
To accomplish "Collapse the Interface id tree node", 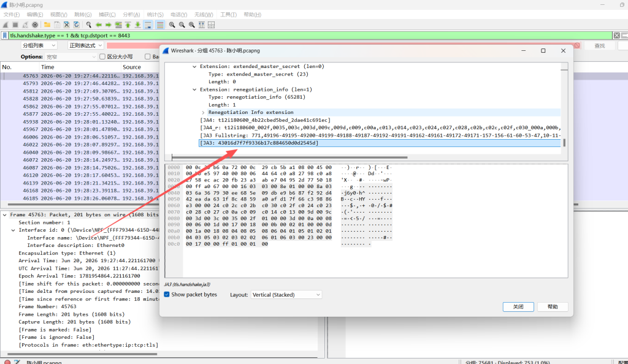I will click(x=13, y=230).
